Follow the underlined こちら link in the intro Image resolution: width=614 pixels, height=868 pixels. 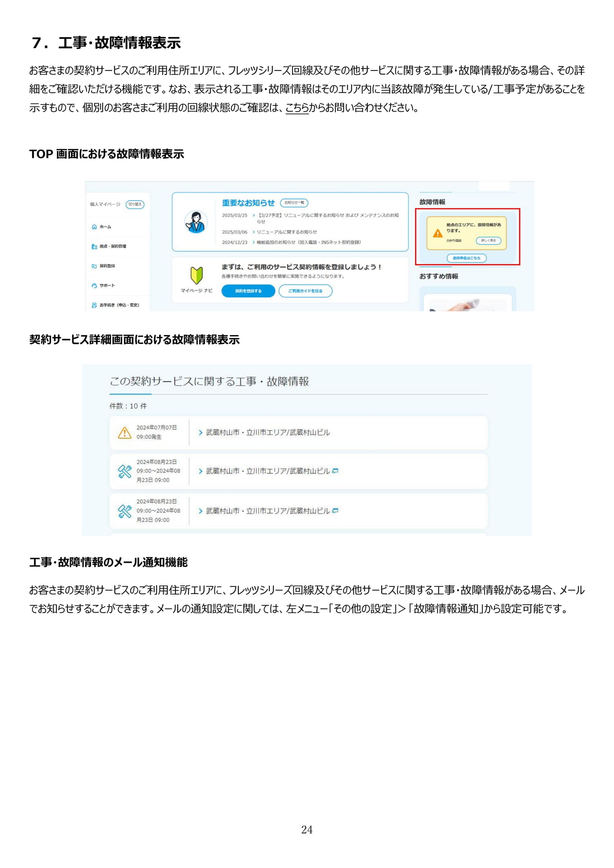point(297,108)
